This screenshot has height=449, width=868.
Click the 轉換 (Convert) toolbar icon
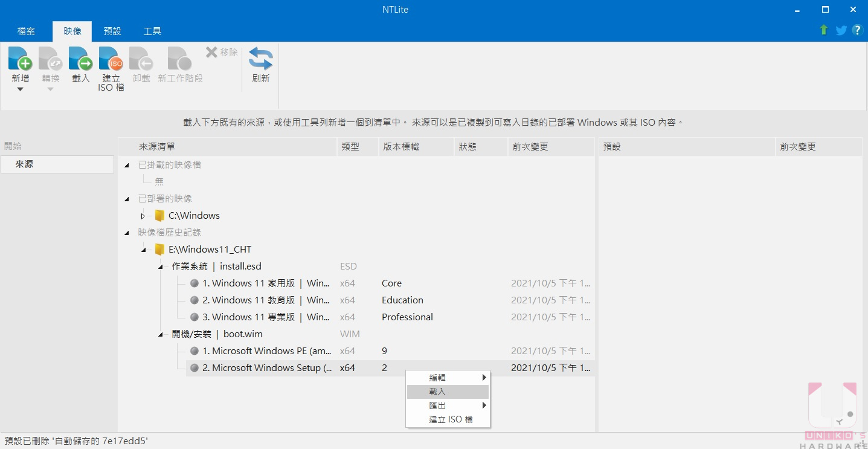(x=50, y=59)
